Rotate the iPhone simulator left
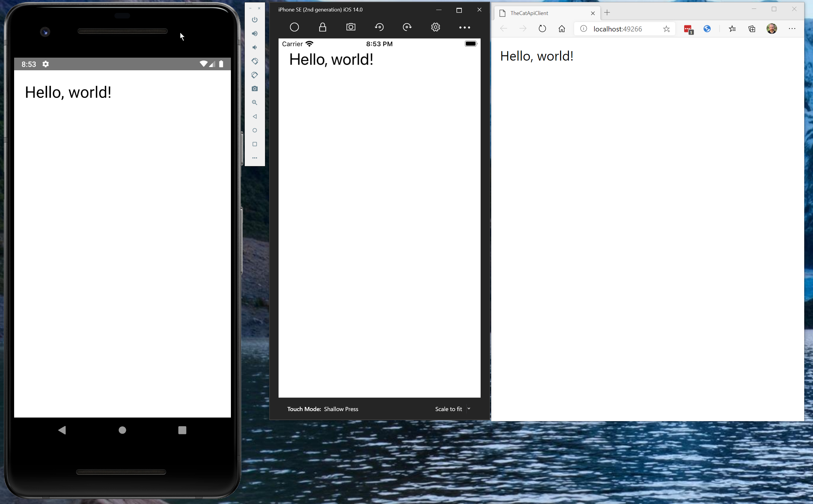This screenshot has height=504, width=813. tap(379, 27)
